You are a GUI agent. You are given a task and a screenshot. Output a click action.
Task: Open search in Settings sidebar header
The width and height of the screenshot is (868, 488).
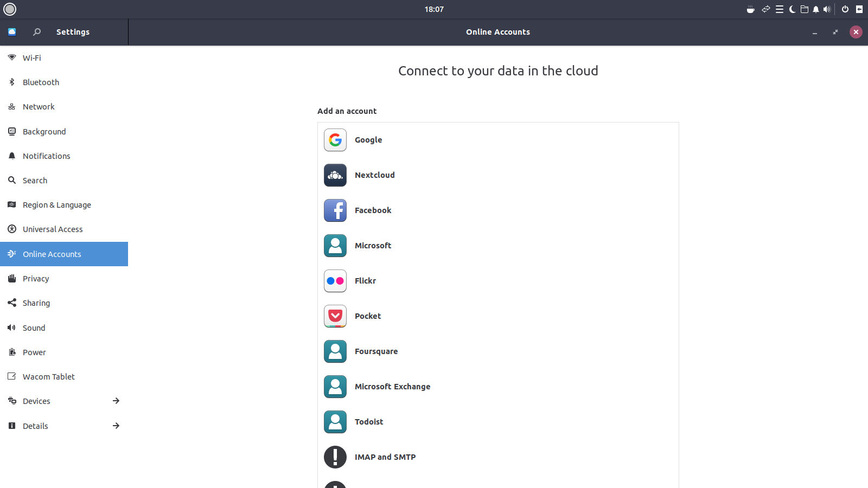point(37,32)
